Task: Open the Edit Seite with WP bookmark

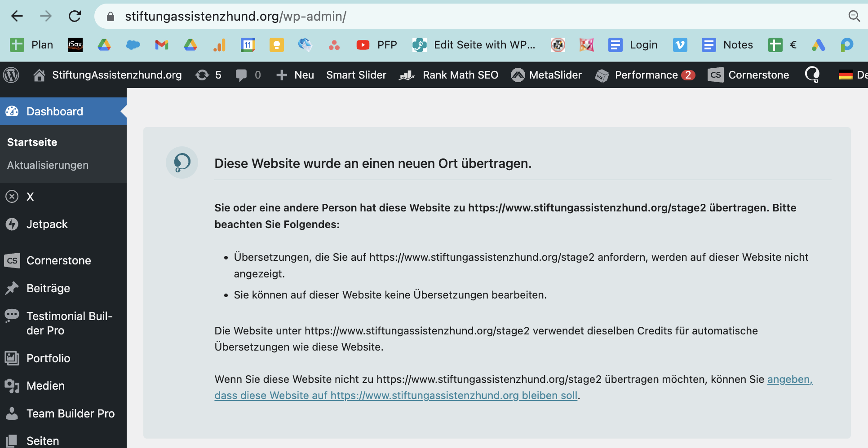Action: pyautogui.click(x=474, y=45)
